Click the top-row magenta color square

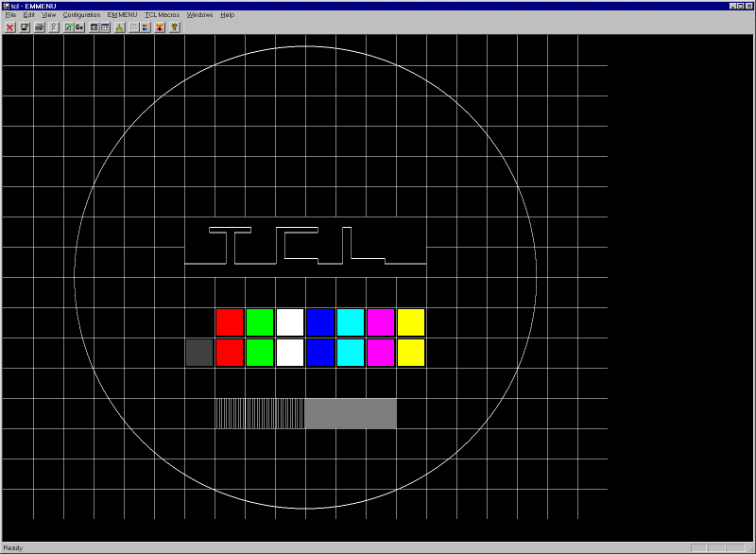click(381, 322)
